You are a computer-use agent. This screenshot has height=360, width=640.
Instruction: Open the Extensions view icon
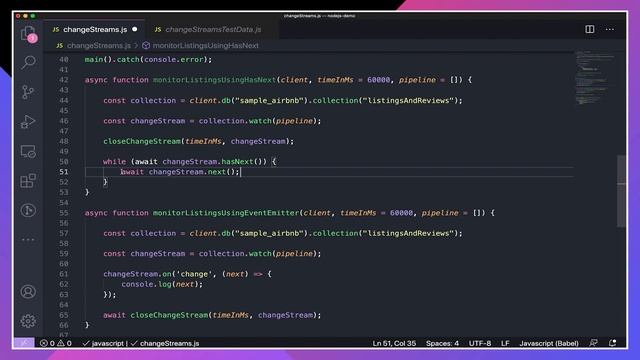tap(28, 181)
